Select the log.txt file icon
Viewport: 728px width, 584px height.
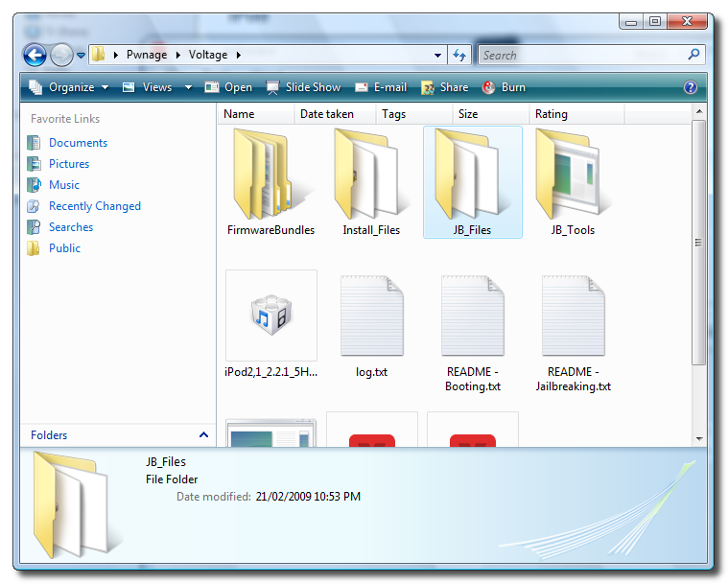371,315
